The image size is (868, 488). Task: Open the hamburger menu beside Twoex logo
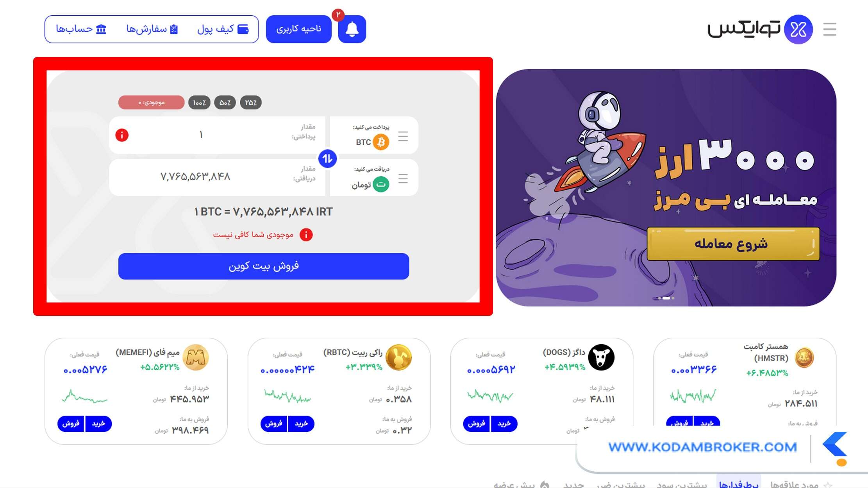(x=829, y=29)
